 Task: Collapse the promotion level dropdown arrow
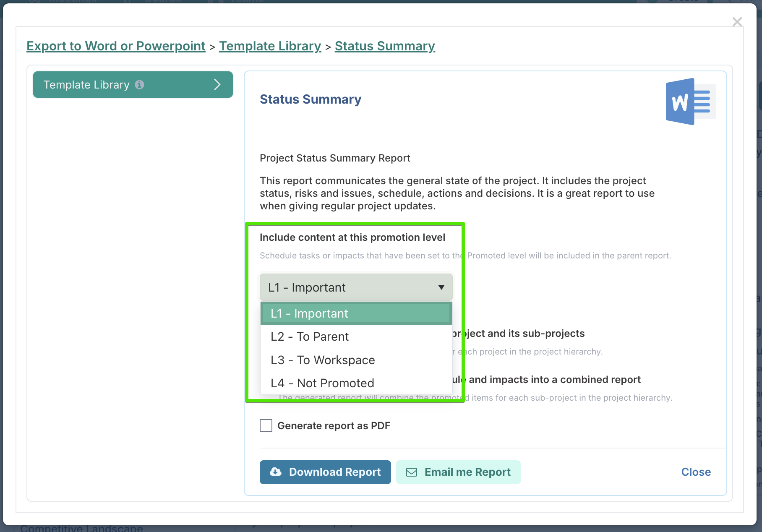(x=441, y=287)
